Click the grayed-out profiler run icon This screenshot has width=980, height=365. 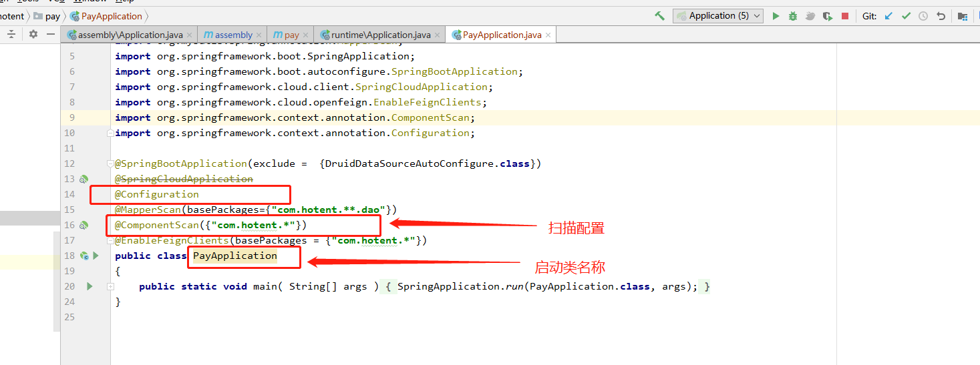pyautogui.click(x=810, y=16)
